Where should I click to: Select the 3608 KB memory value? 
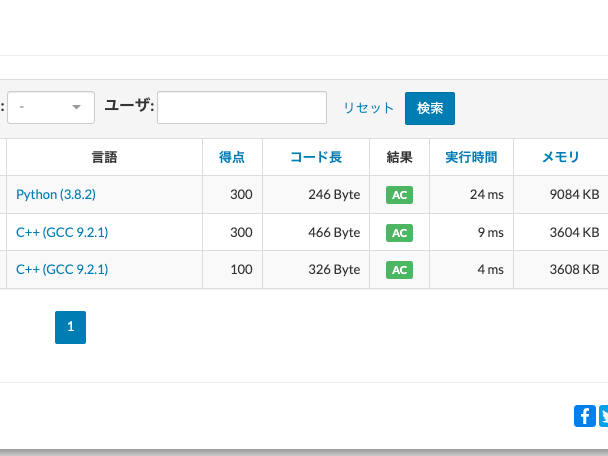click(574, 269)
